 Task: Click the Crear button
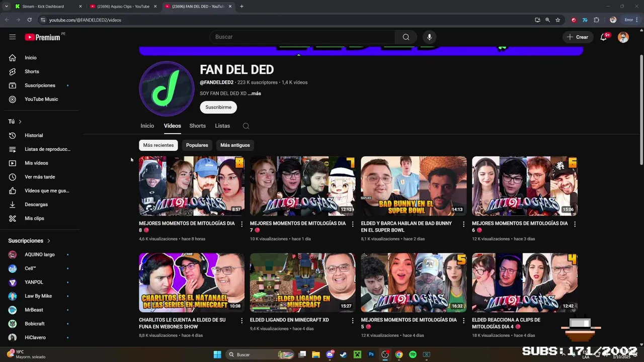coord(578,37)
